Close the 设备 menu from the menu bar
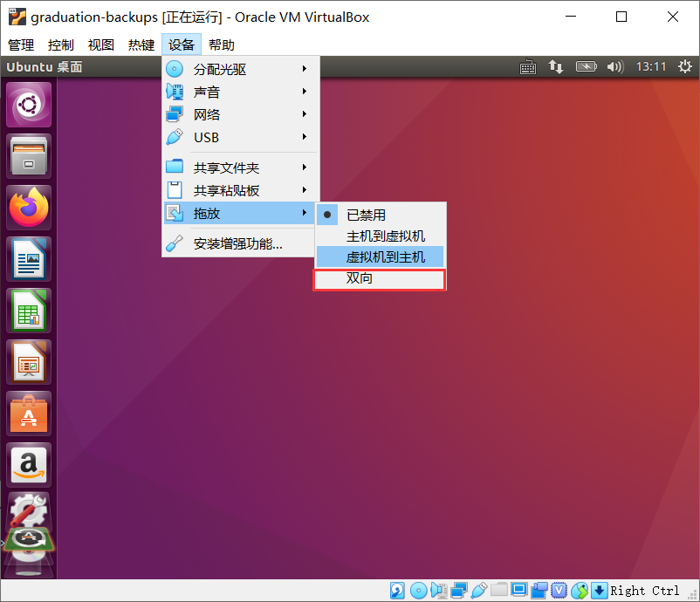 click(182, 44)
